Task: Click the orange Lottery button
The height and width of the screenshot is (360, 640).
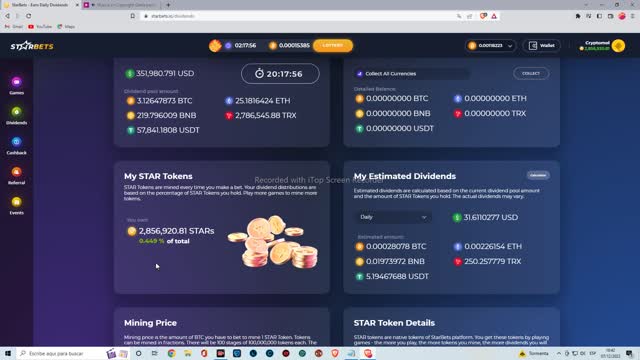Action: click(x=333, y=45)
